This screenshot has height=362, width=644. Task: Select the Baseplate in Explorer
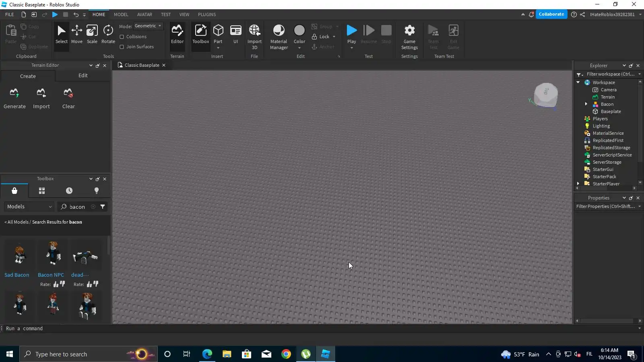click(611, 111)
